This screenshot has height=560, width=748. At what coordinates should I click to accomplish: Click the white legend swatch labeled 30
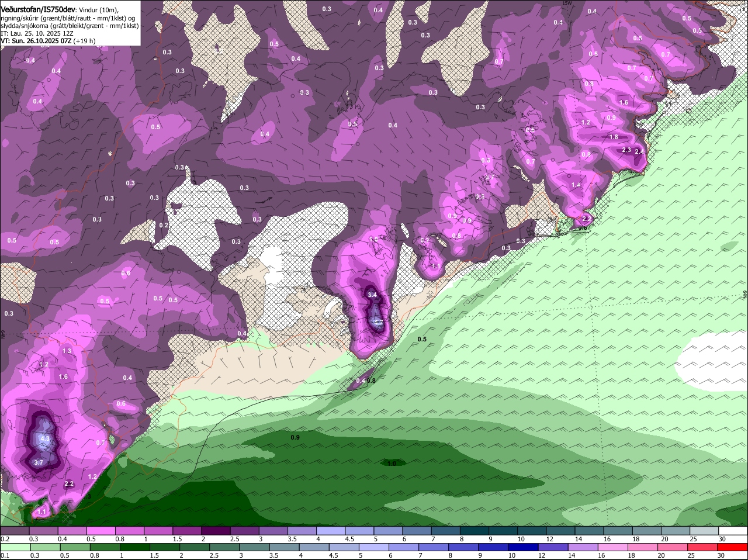click(x=734, y=531)
